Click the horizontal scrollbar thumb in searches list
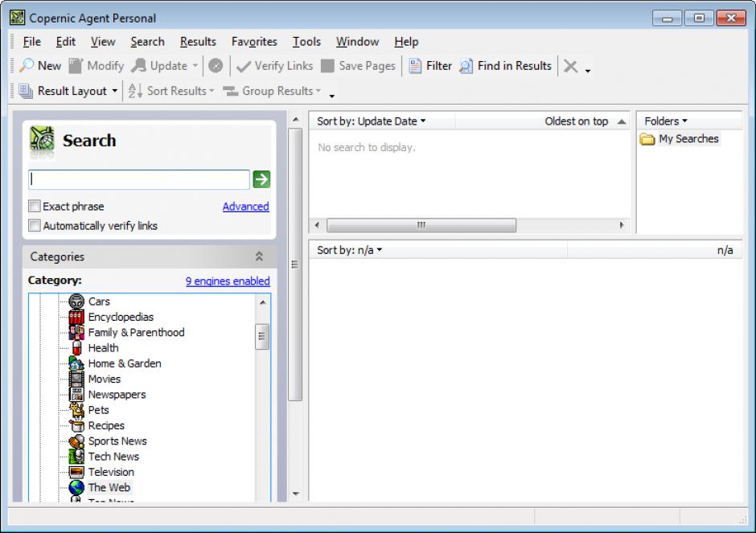 [421, 225]
